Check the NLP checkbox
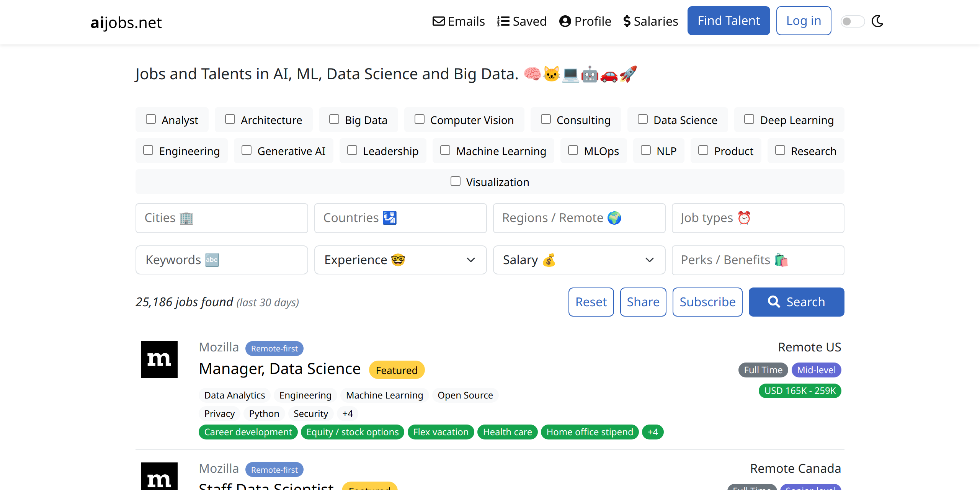The image size is (980, 490). 646,150
